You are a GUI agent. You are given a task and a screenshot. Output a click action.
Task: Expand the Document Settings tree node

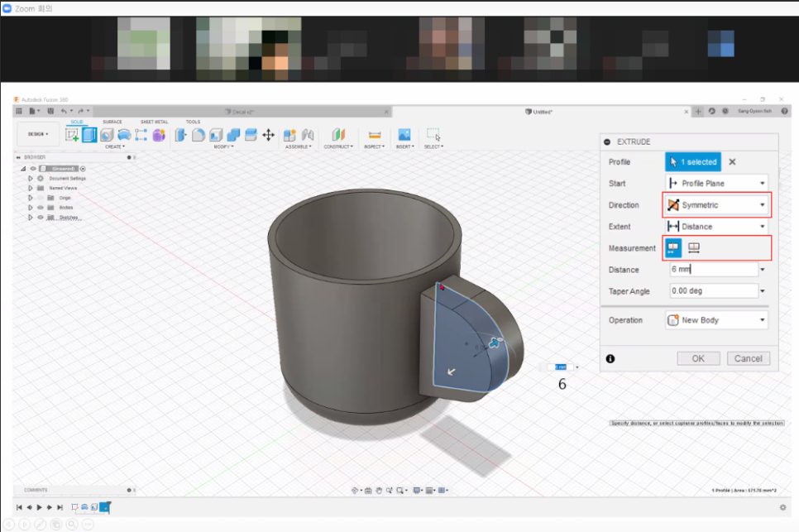click(x=30, y=179)
